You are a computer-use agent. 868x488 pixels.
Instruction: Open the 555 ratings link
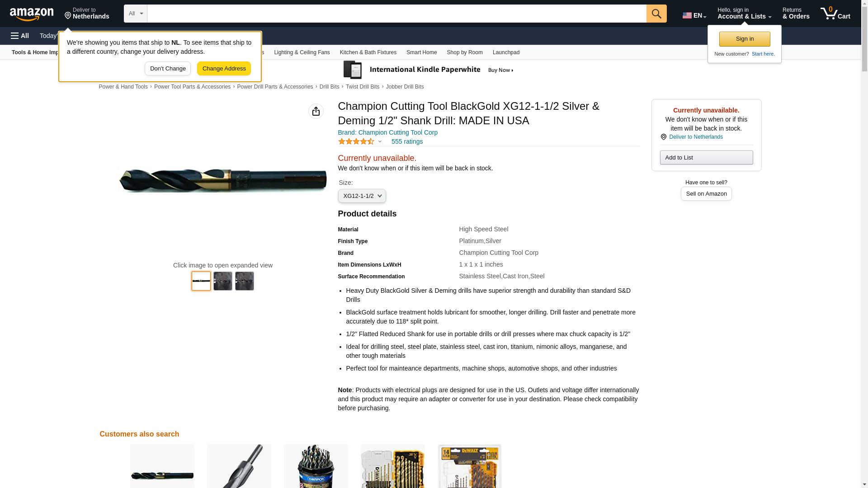407,141
